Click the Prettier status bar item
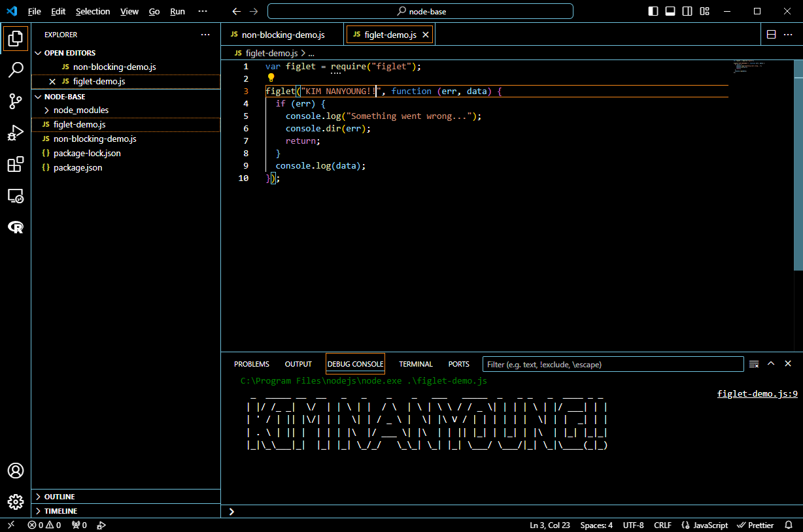The image size is (803, 532). tap(756, 525)
